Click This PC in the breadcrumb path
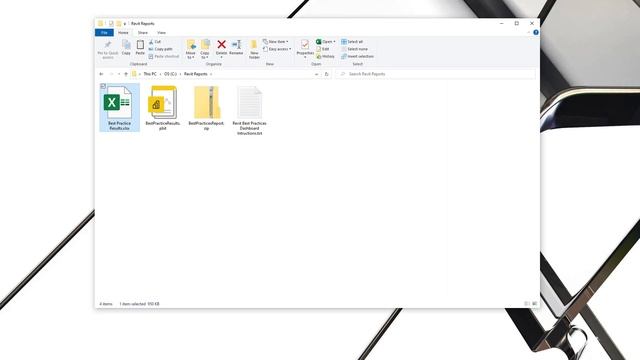Image resolution: width=640 pixels, height=360 pixels. point(150,74)
